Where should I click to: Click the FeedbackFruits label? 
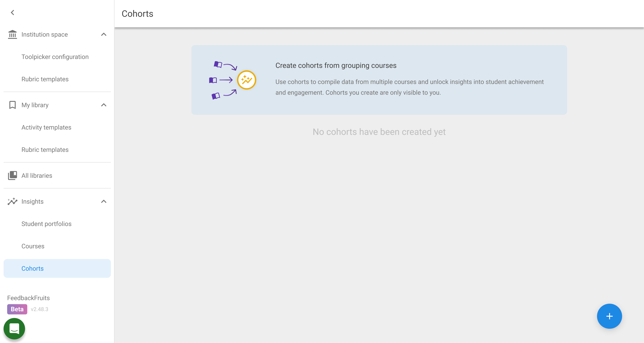coord(28,298)
